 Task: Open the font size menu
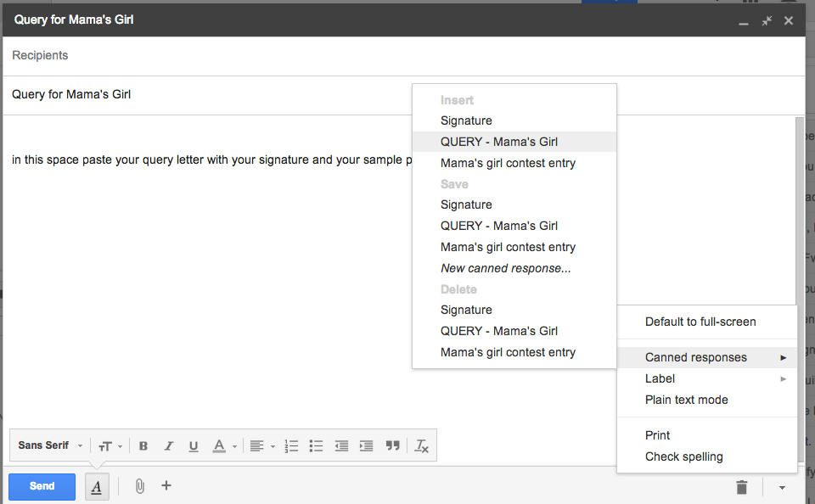coord(110,445)
